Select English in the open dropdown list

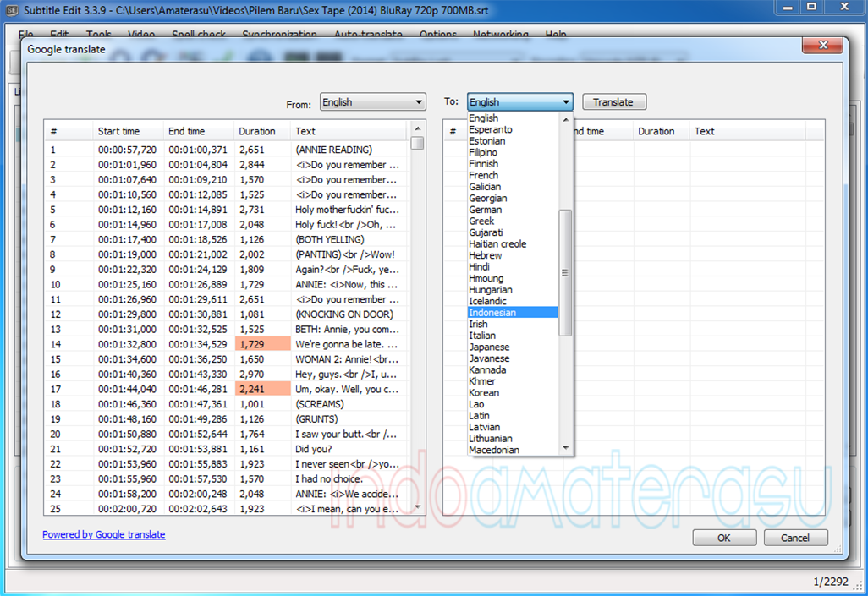tap(513, 118)
